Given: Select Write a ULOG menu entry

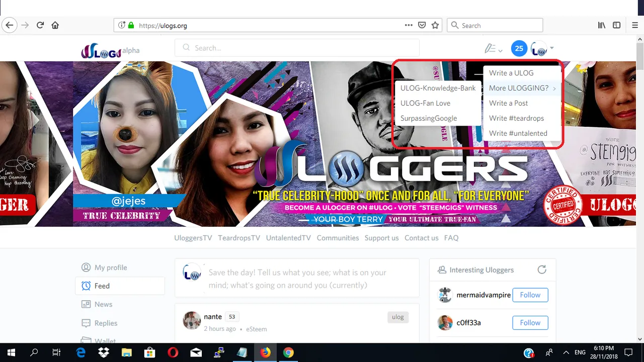Looking at the screenshot, I should 522,73.
